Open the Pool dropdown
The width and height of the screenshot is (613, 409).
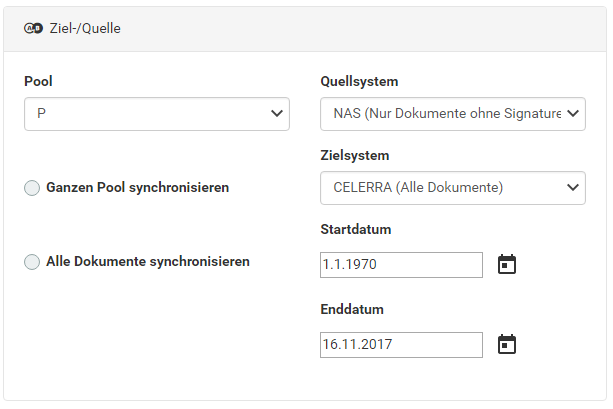click(157, 114)
